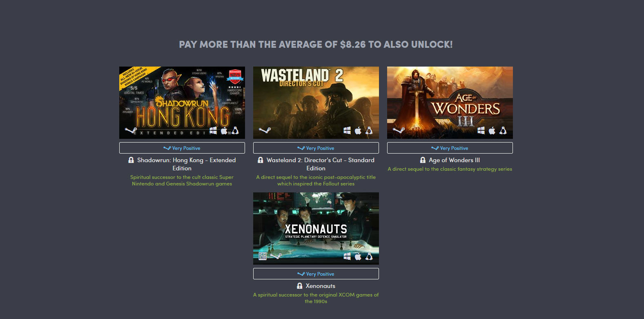Viewport: 644px width, 319px height.
Task: Open the Xenonauts cover image
Action: click(x=316, y=228)
